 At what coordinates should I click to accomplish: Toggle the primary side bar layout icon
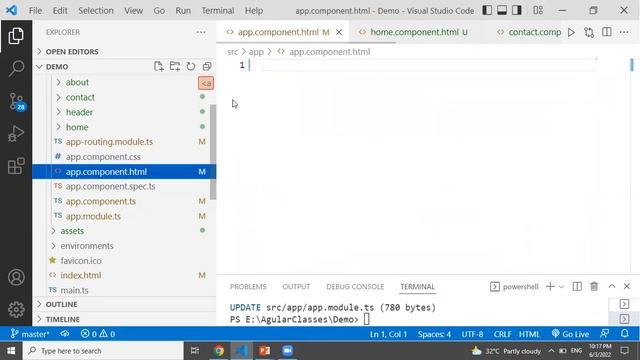click(x=487, y=10)
